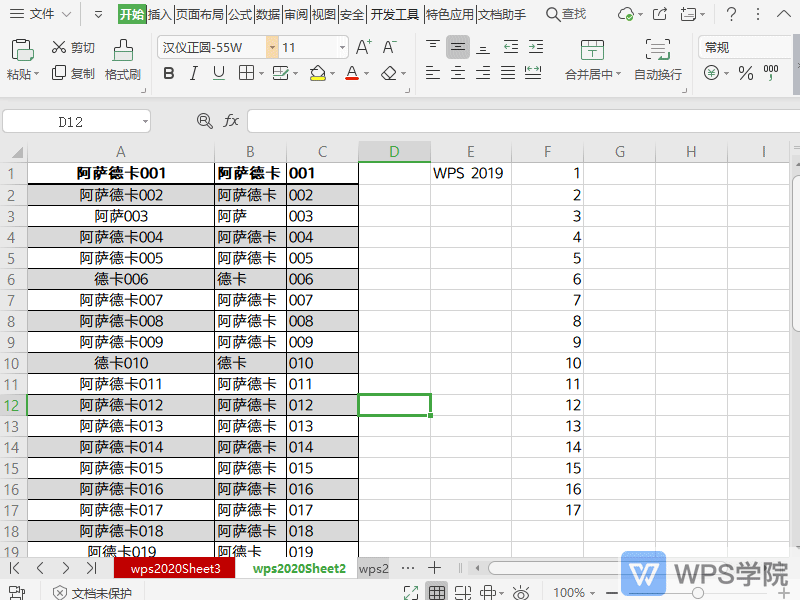
Task: Click the Wrap Text (自动换行) icon
Action: click(x=657, y=51)
